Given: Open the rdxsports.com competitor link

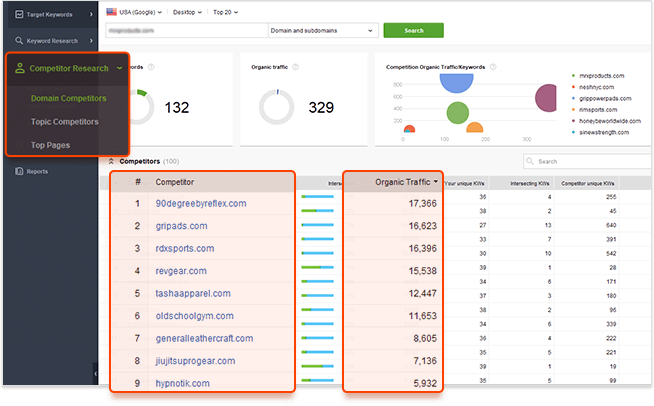Looking at the screenshot, I should (185, 248).
